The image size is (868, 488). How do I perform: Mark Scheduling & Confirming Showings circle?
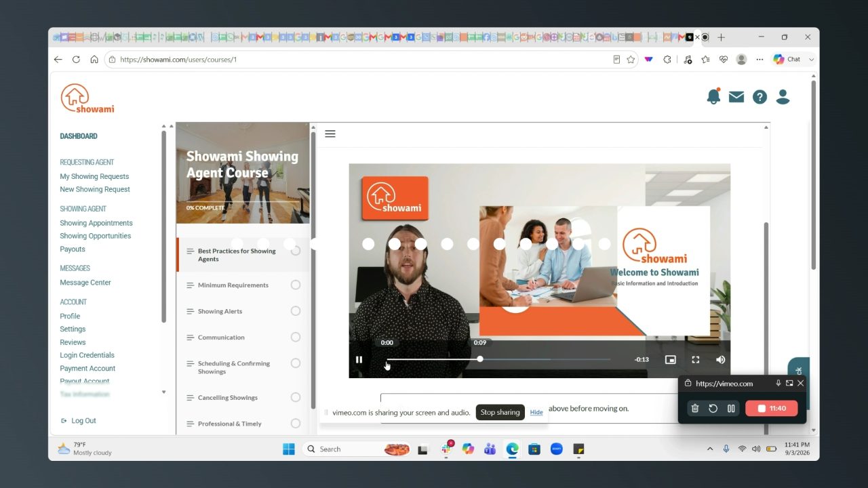click(296, 363)
